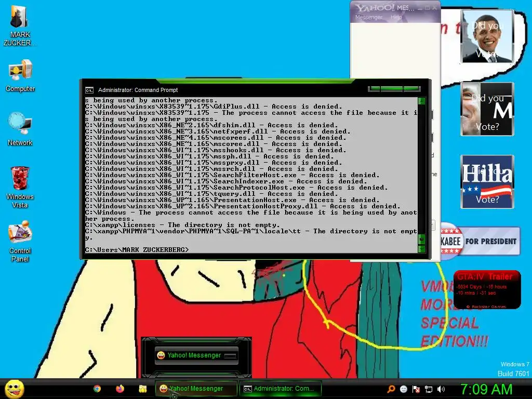Screen dimensions: 532x399
Task: Open the volume speaker tray icon
Action: click(x=441, y=389)
